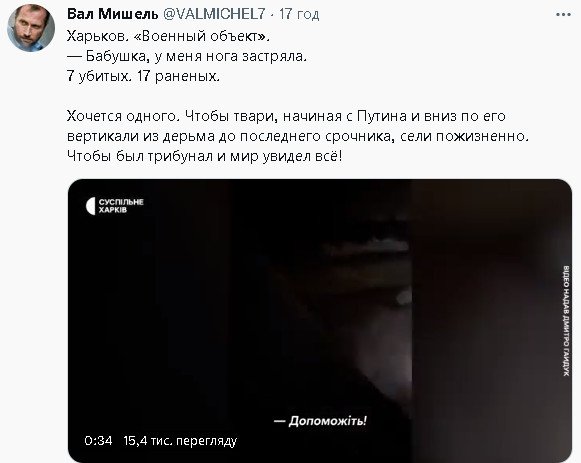Click the Суспільне Харків watermark text
This screenshot has width=581, height=463.
tap(121, 206)
